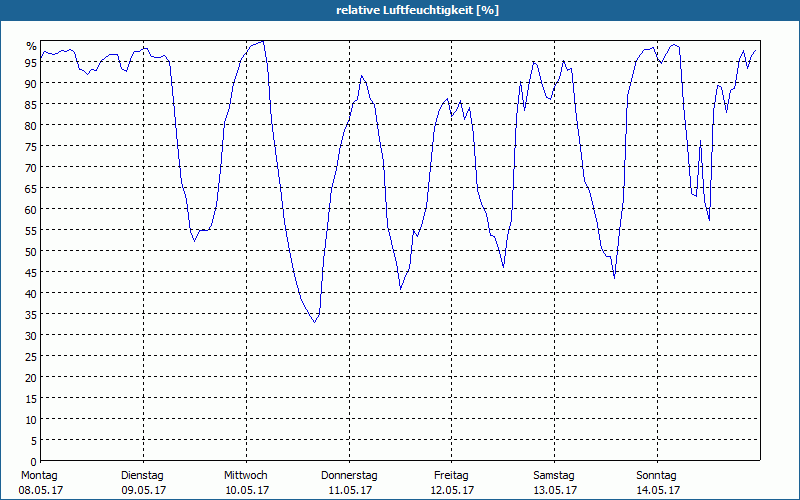Click the y-axis value '35'

click(31, 314)
